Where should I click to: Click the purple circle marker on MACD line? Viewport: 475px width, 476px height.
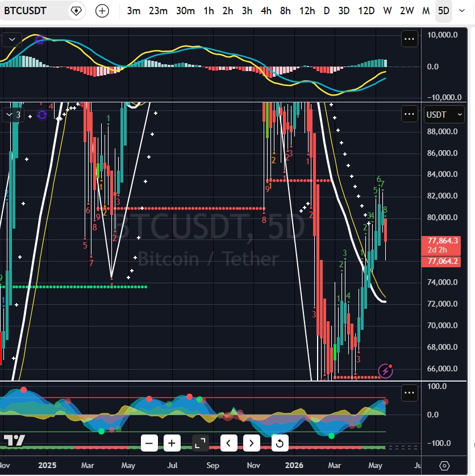coord(39,40)
